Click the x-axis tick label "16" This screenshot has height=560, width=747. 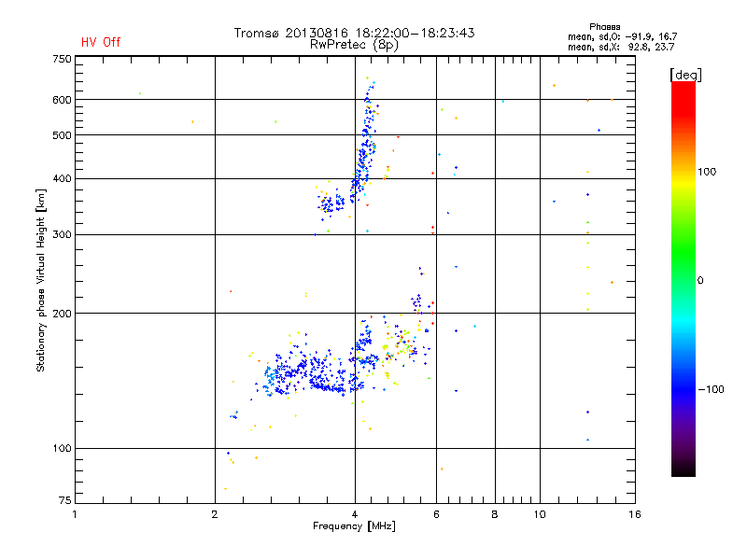click(635, 514)
